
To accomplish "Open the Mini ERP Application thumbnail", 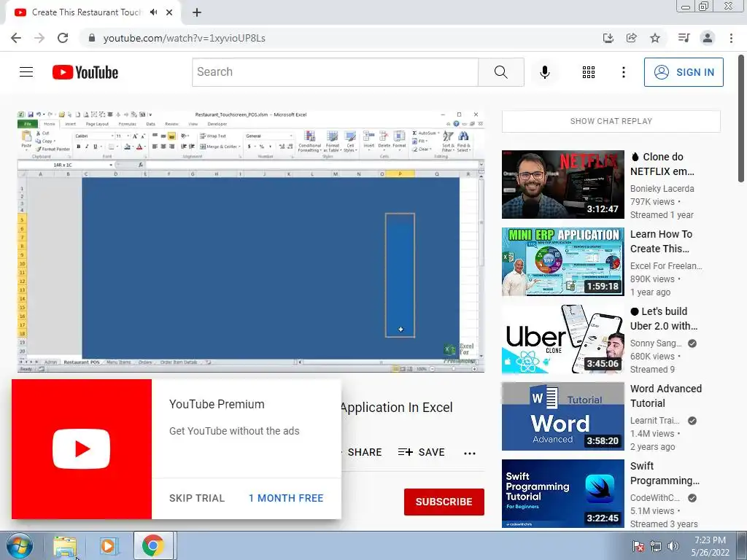I will click(x=563, y=262).
